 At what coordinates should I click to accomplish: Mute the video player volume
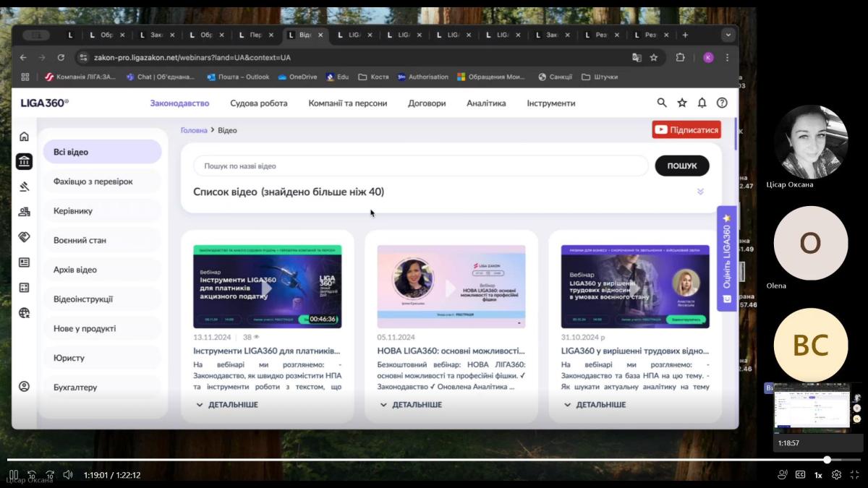[68, 475]
